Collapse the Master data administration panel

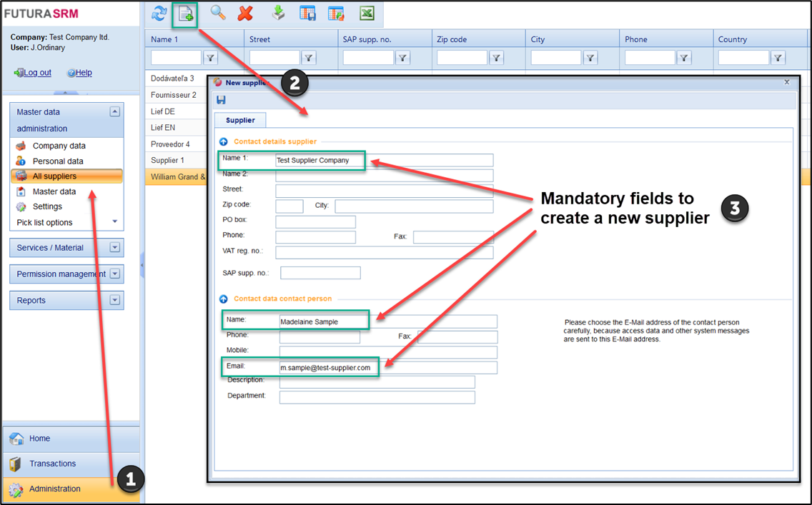114,112
